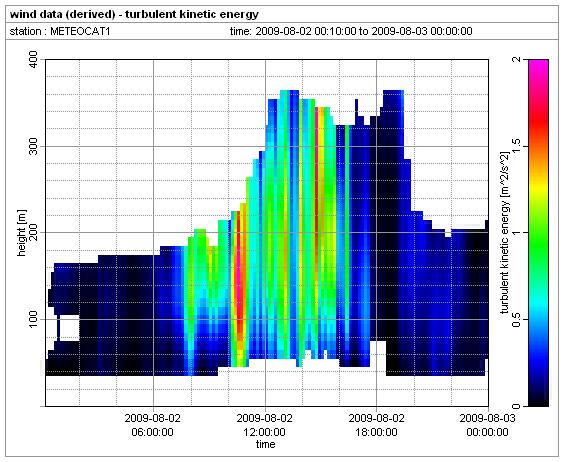Click the white data gap near 100 m height
Image resolution: width=564 pixels, height=462 pixels.
coord(69,328)
